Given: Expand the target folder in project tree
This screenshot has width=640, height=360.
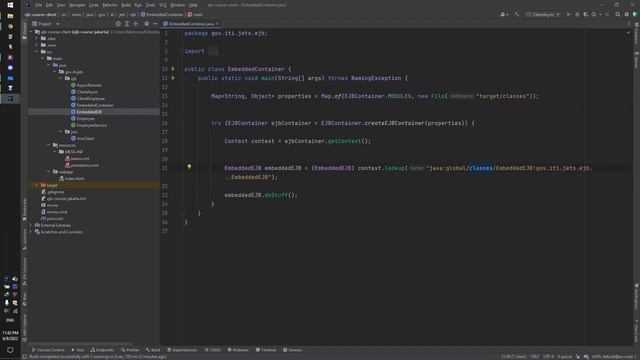Looking at the screenshot, I should (x=37, y=185).
